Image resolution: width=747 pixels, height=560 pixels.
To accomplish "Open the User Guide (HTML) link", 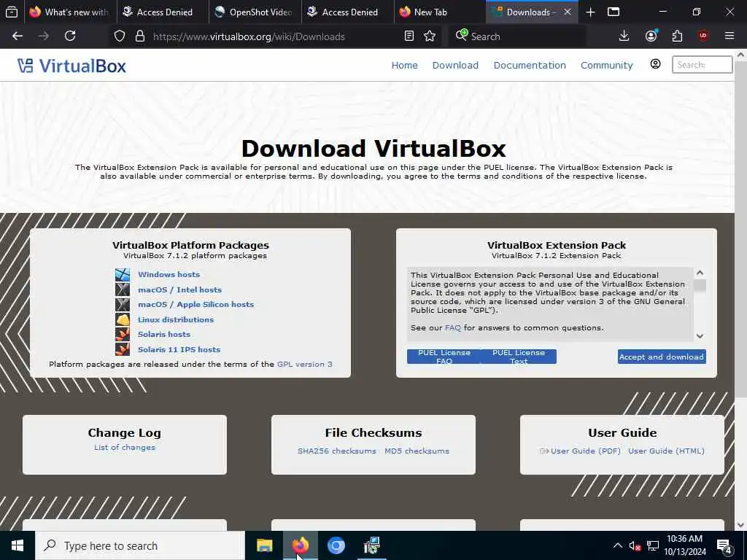I will 666,451.
